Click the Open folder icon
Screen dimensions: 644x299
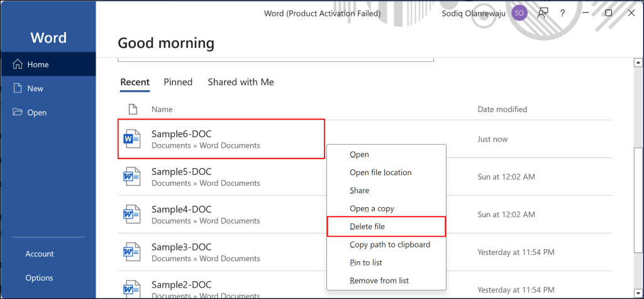coord(18,113)
